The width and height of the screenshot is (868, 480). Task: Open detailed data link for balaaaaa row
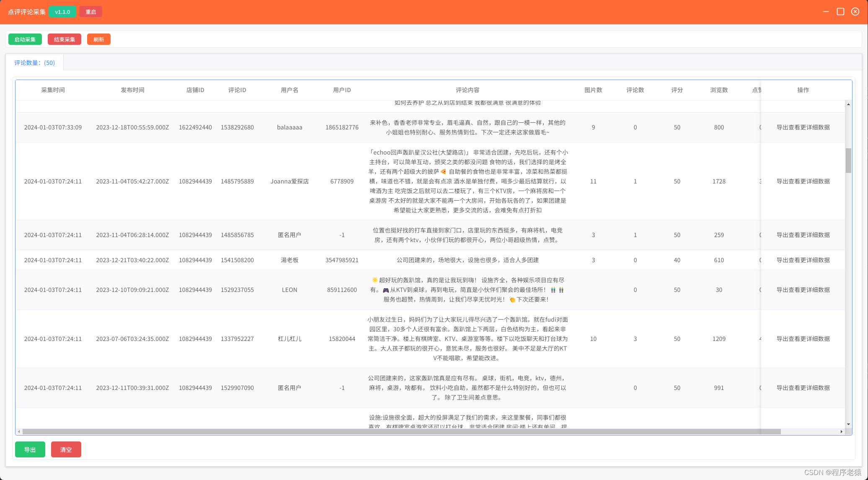click(803, 127)
